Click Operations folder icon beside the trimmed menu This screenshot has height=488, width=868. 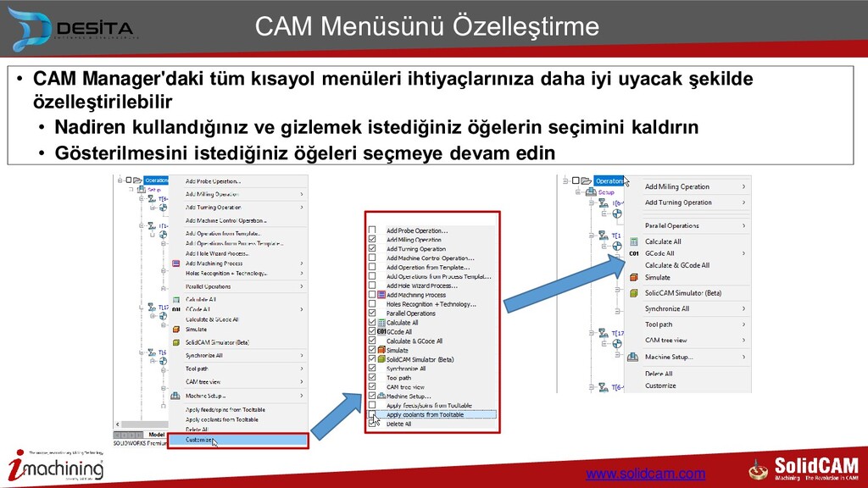click(x=587, y=180)
